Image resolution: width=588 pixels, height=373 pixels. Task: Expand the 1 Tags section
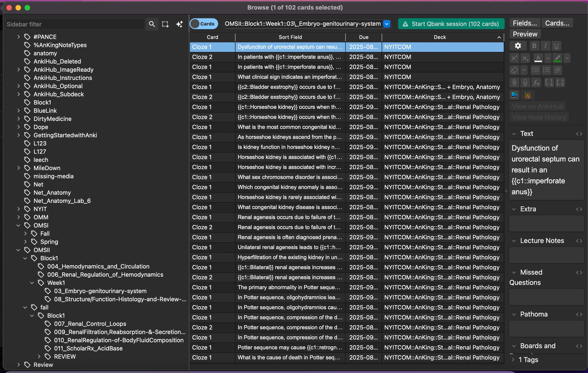513,360
